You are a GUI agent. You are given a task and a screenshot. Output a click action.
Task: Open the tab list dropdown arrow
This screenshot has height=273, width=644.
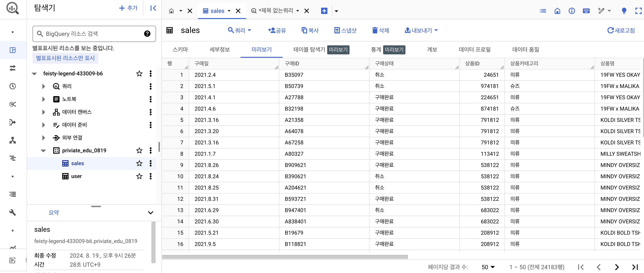pos(336,11)
